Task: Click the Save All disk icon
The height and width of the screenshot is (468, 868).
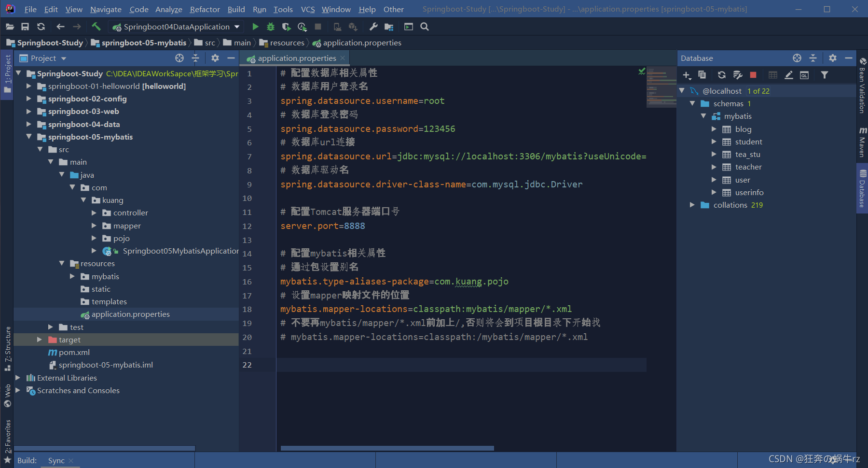Action: [x=25, y=27]
